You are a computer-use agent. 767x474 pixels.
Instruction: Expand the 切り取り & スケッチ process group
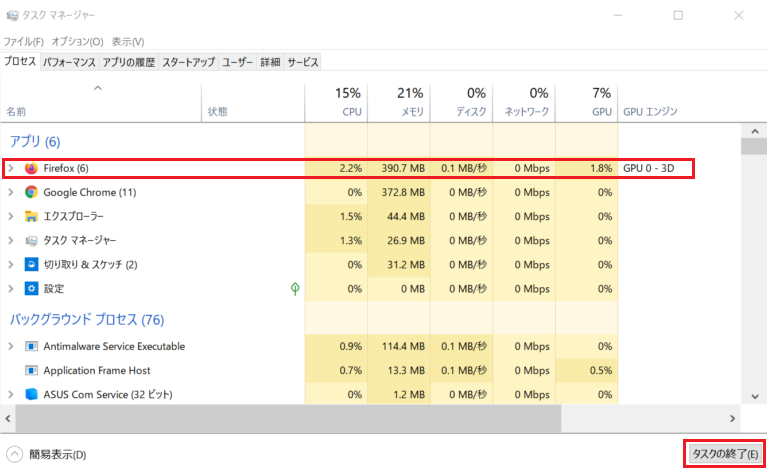(11, 264)
